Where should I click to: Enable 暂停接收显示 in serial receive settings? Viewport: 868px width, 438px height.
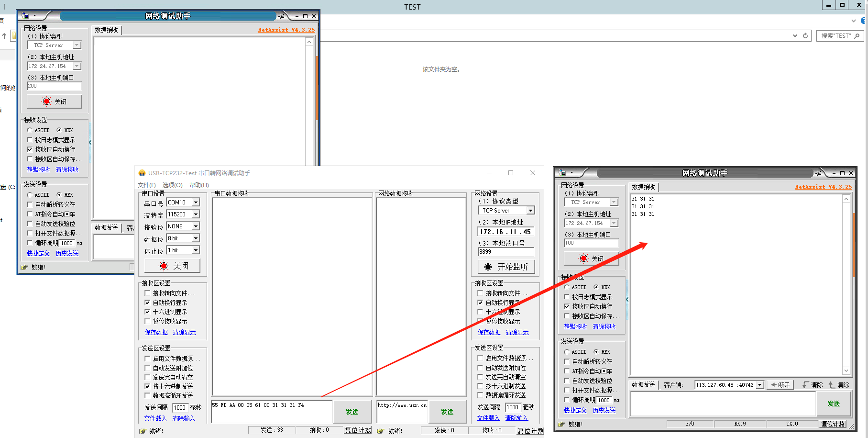click(x=147, y=321)
